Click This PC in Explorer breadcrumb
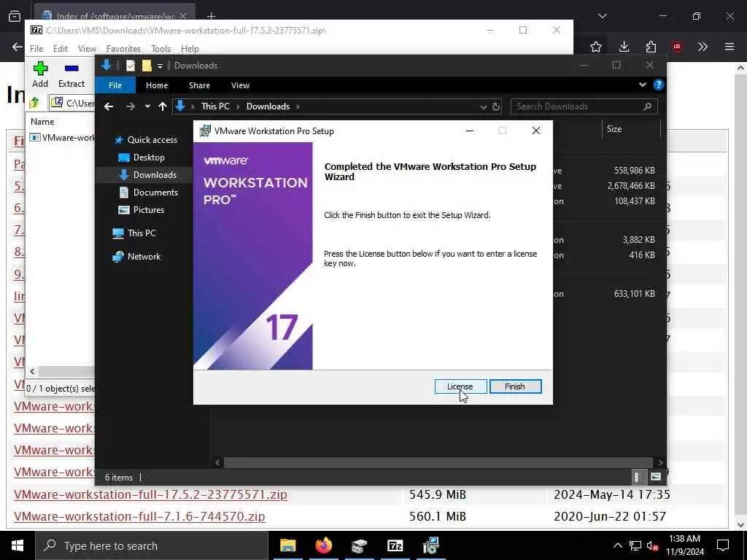 [215, 106]
